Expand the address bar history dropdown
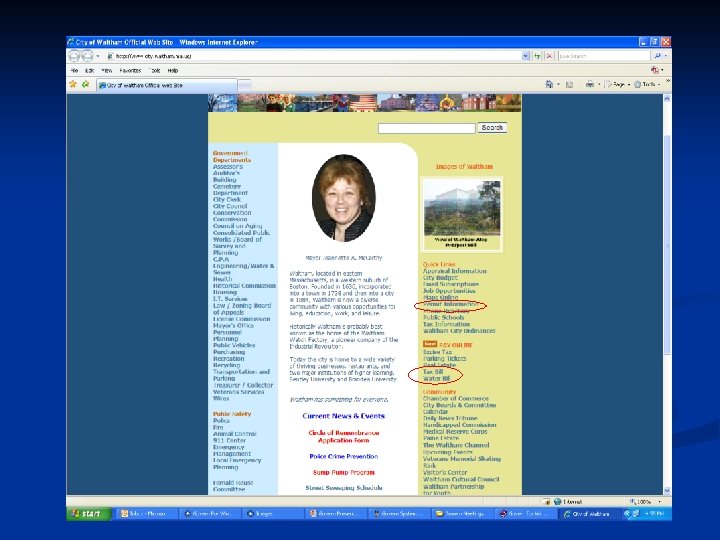This screenshot has height=540, width=720. pyautogui.click(x=526, y=56)
